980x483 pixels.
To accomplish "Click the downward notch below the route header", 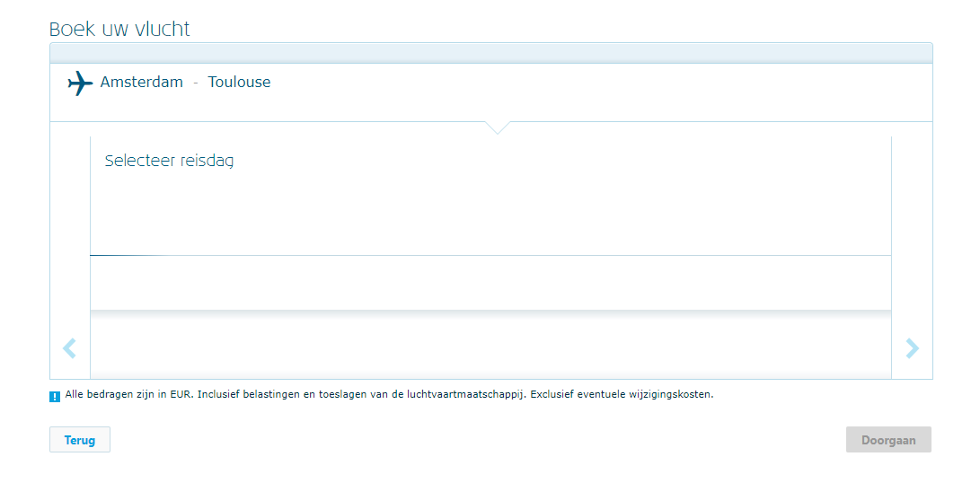I will pos(497,127).
